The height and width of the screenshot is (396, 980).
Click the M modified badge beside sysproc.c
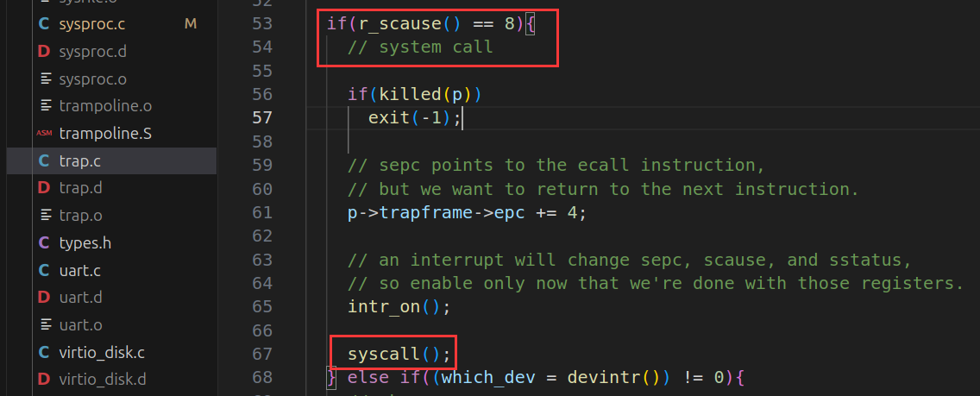(191, 24)
